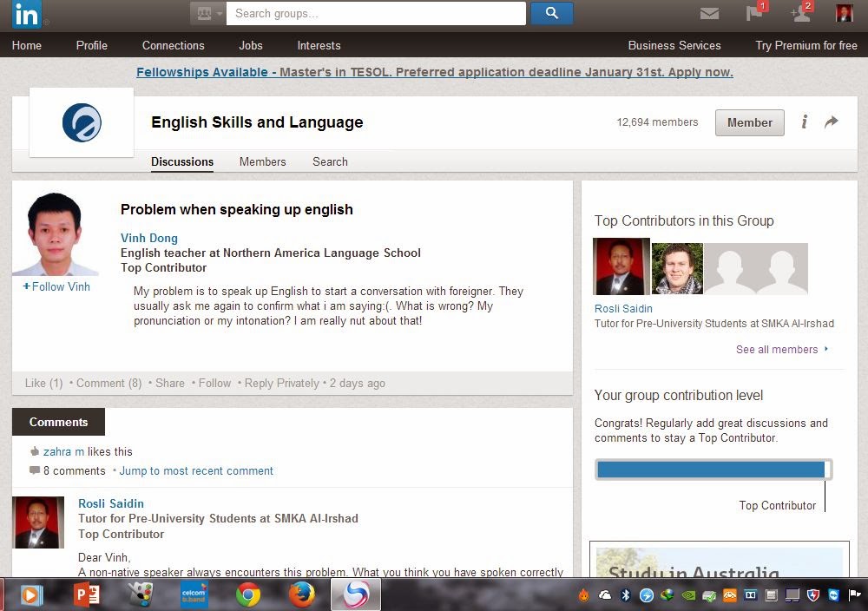This screenshot has height=611, width=868.
Task: Open Celcom broadband app from taskbar
Action: coord(194,595)
